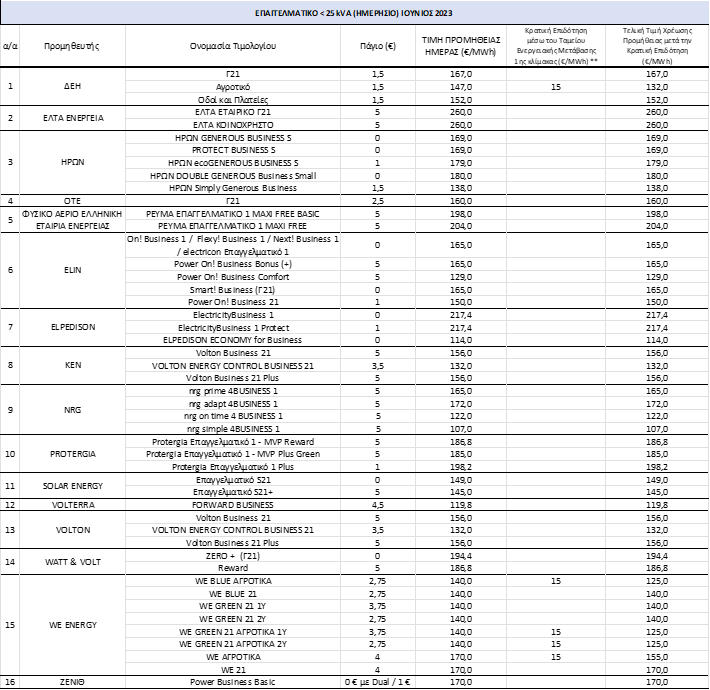Select the ΟΤΕ supplier cell
710x690 pixels.
point(72,201)
